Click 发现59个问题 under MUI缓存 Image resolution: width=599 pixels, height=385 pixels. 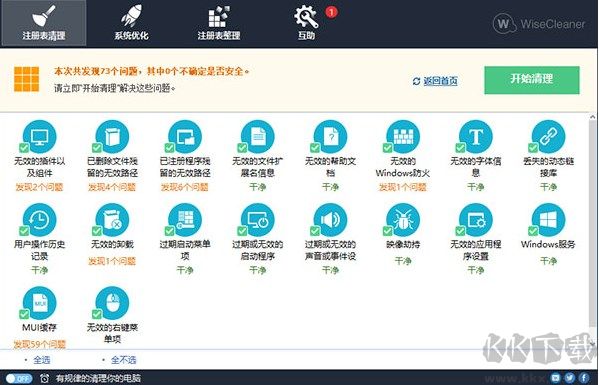[40, 344]
